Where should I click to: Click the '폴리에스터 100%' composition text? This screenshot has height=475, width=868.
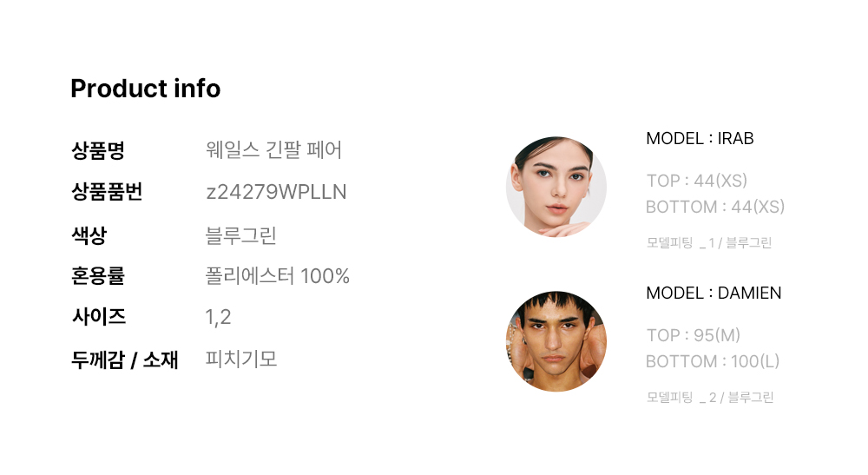click(277, 276)
